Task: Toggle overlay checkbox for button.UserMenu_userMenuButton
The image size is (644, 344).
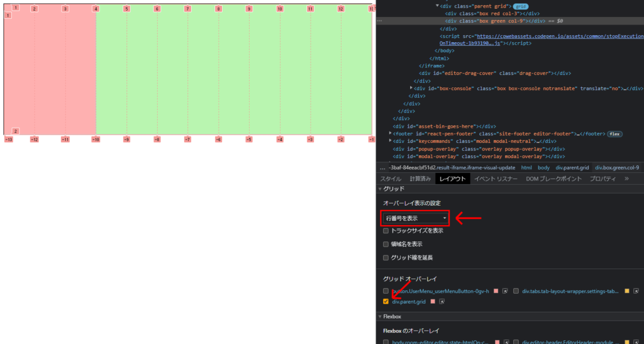Action: coord(386,291)
